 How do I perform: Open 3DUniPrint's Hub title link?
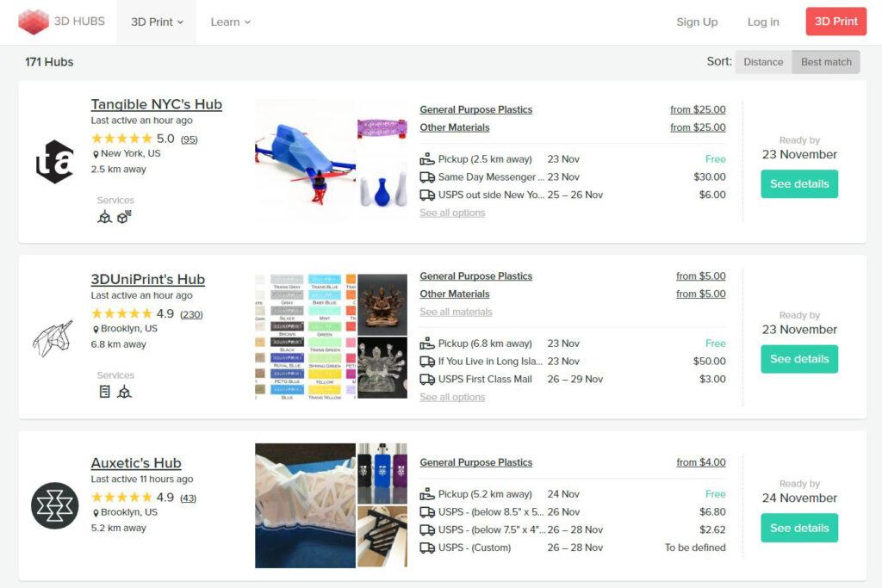tap(148, 280)
